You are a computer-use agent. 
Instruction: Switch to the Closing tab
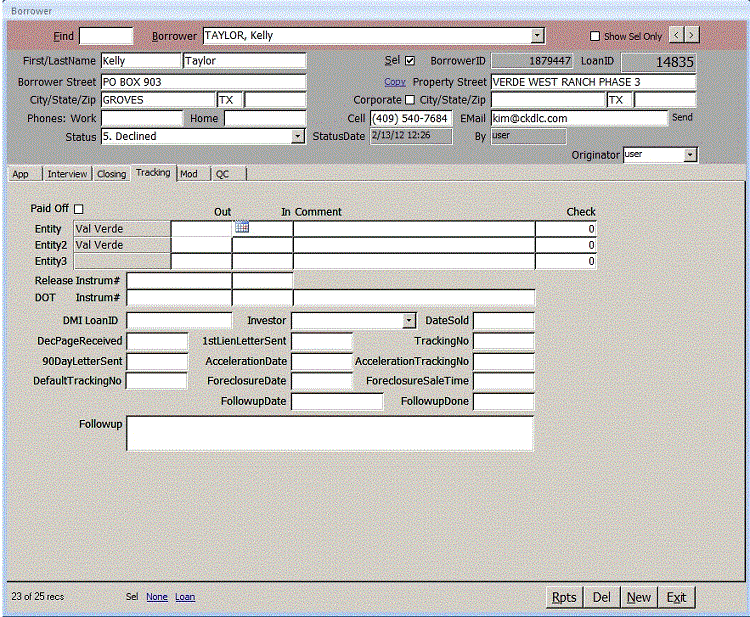point(111,174)
